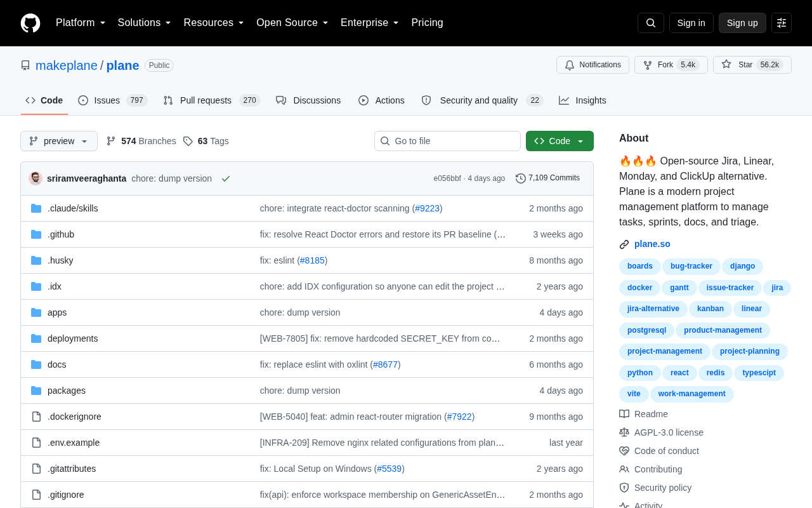The height and width of the screenshot is (508, 812).
Task: Open the 7,109 Commits history
Action: 548,178
